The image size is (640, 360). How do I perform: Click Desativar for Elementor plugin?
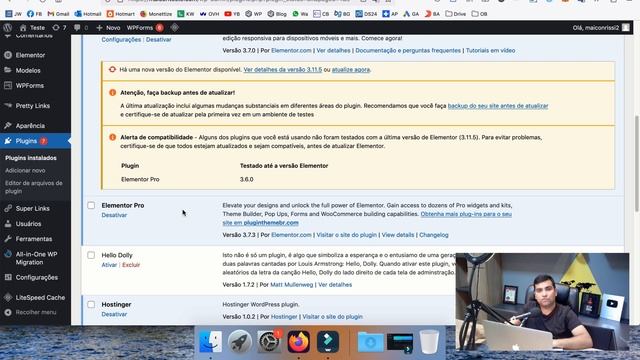coord(159,40)
